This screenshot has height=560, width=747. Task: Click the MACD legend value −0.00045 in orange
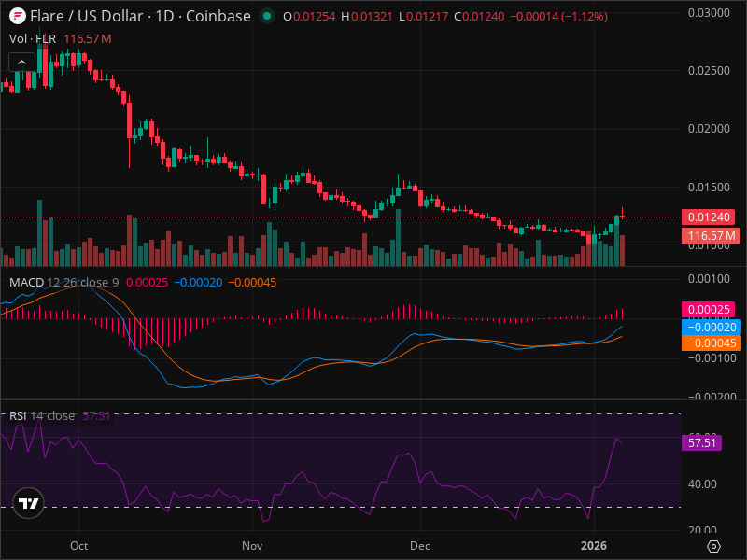pos(252,283)
